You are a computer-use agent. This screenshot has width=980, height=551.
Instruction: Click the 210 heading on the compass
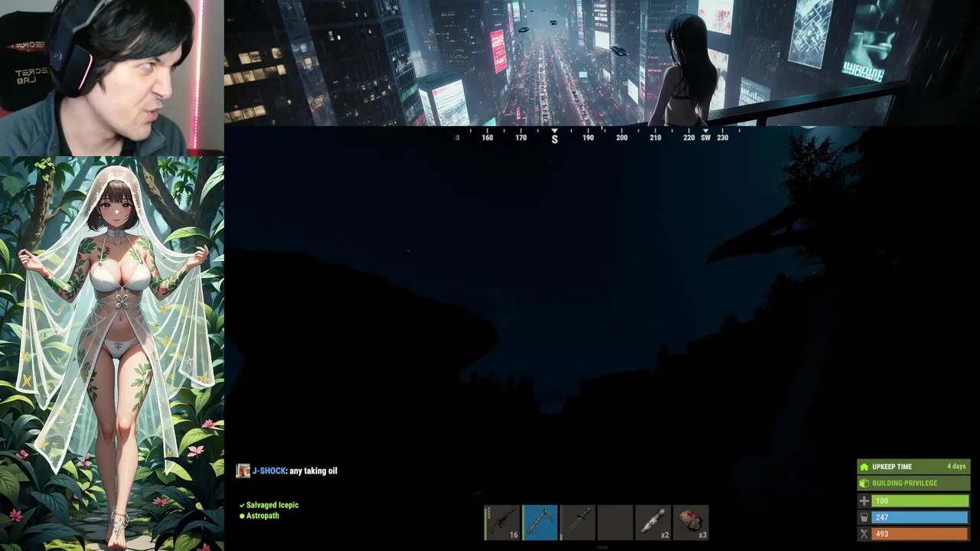[655, 138]
